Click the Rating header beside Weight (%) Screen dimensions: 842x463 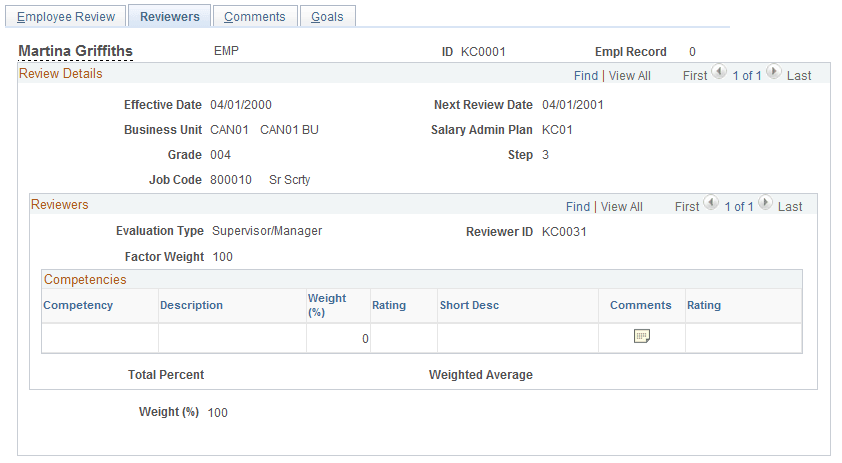click(x=389, y=305)
